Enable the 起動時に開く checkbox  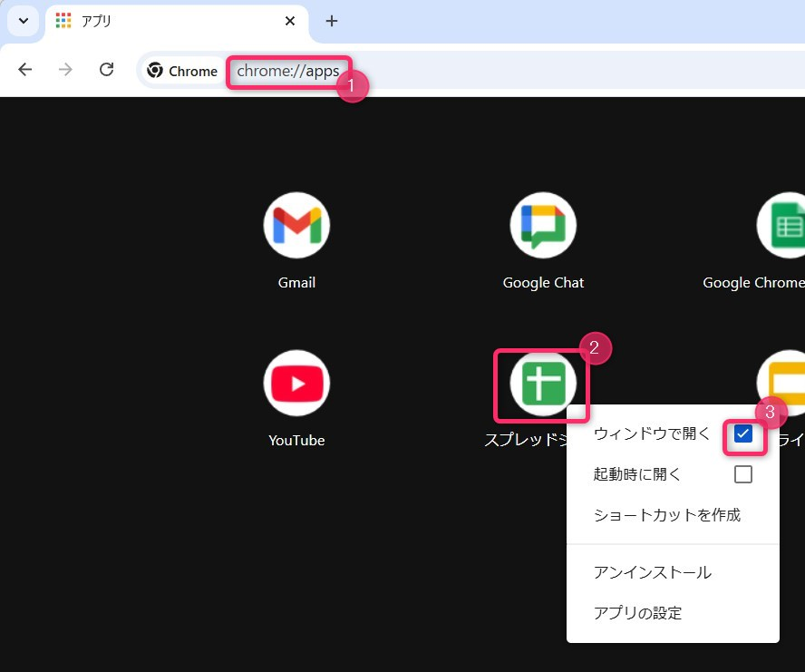coord(743,474)
